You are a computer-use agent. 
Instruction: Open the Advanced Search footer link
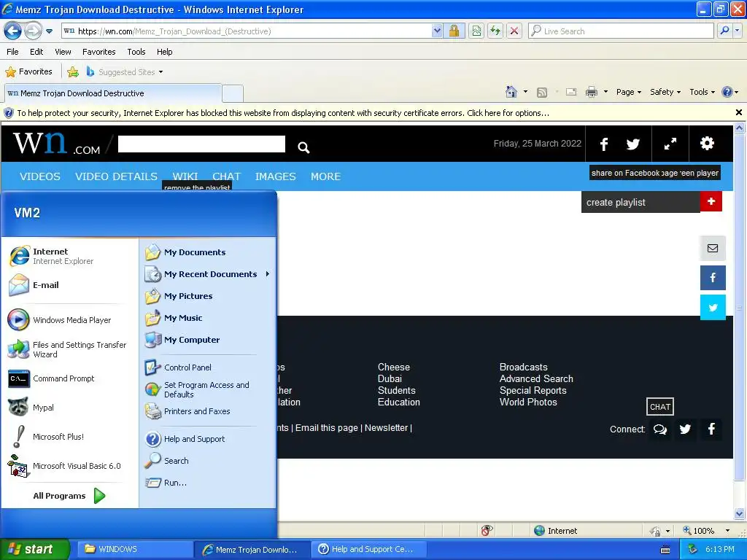coord(536,378)
